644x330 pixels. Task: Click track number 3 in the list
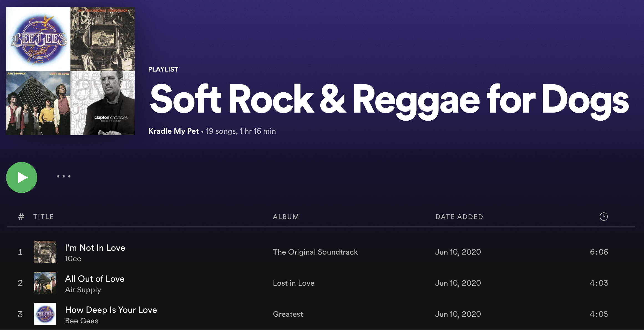point(20,314)
